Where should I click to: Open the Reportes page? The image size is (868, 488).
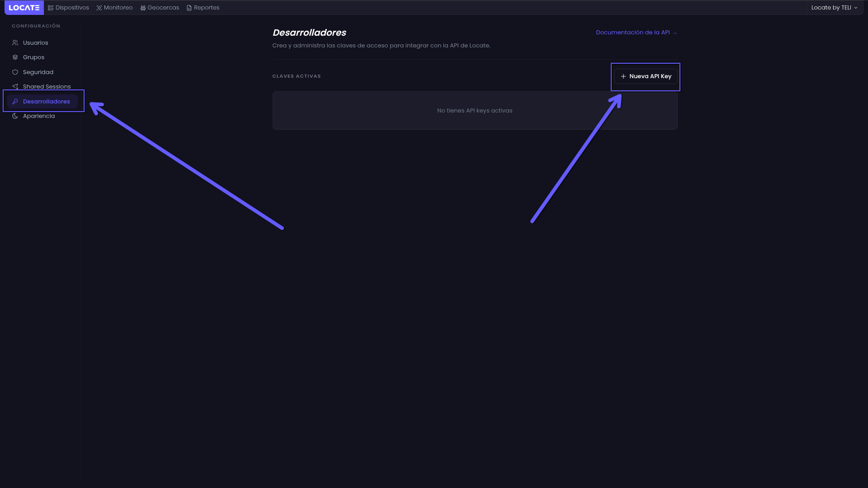tap(206, 8)
